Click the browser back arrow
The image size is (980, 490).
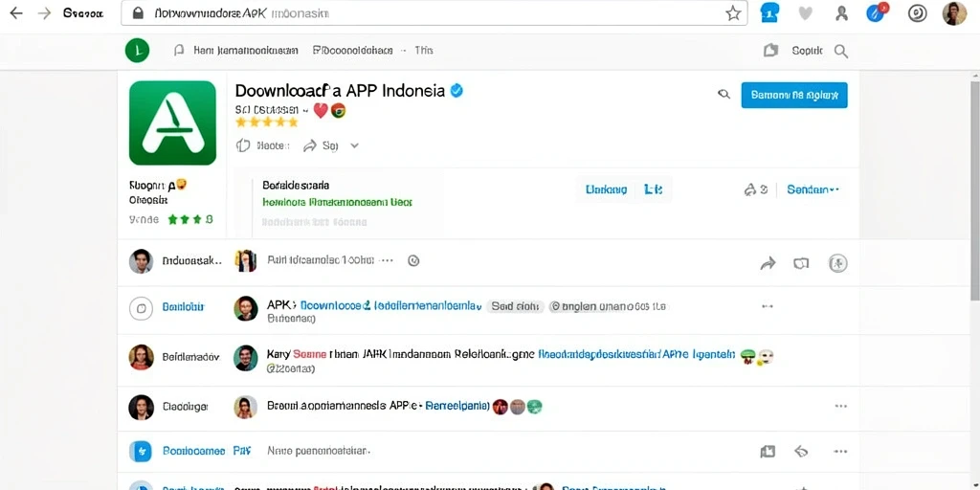[x=15, y=13]
